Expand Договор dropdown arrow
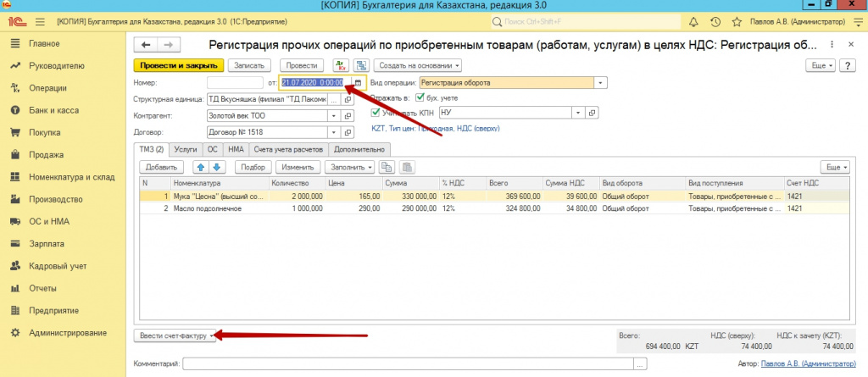The height and width of the screenshot is (377, 868). 333,133
